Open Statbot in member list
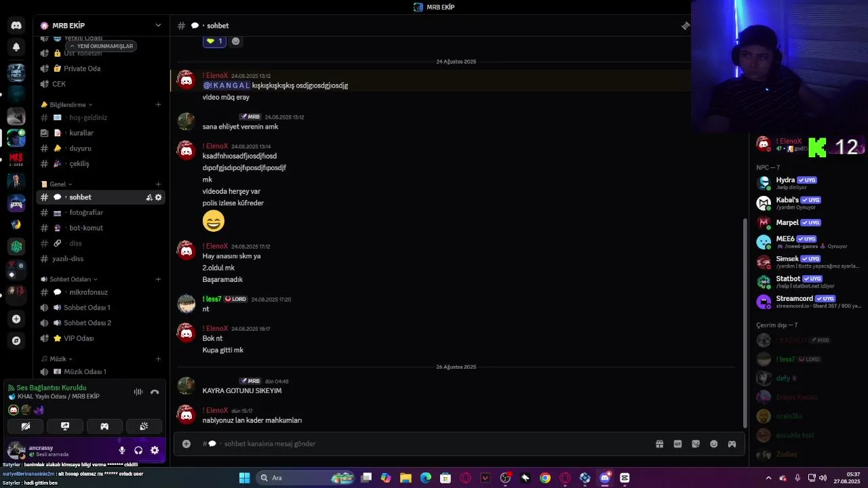The image size is (868, 488). (808, 282)
